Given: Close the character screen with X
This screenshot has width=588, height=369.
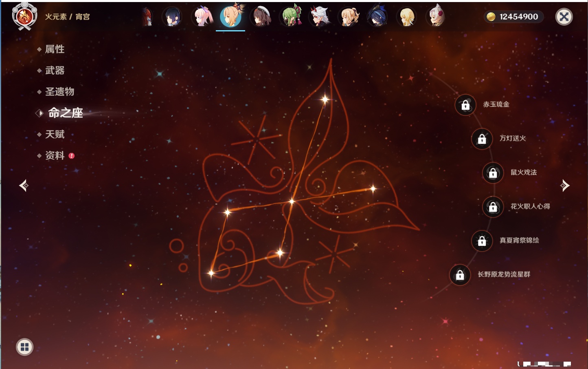Looking at the screenshot, I should pyautogui.click(x=564, y=17).
